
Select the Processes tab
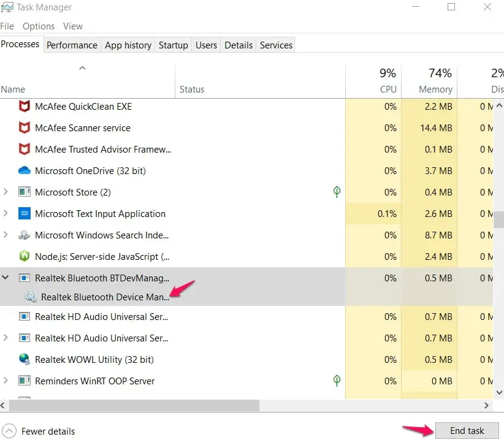(x=20, y=44)
